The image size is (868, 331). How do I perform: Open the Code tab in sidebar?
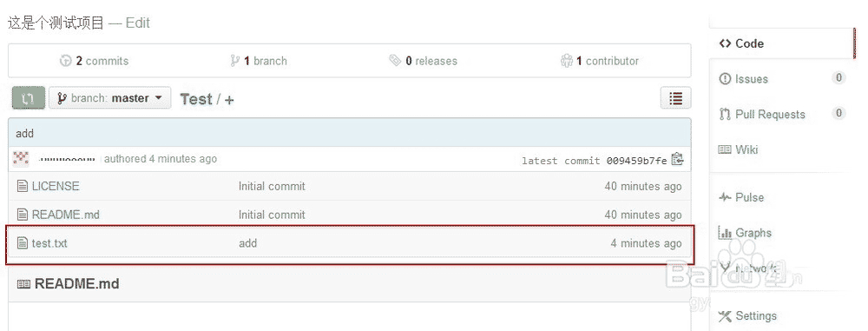[x=741, y=43]
